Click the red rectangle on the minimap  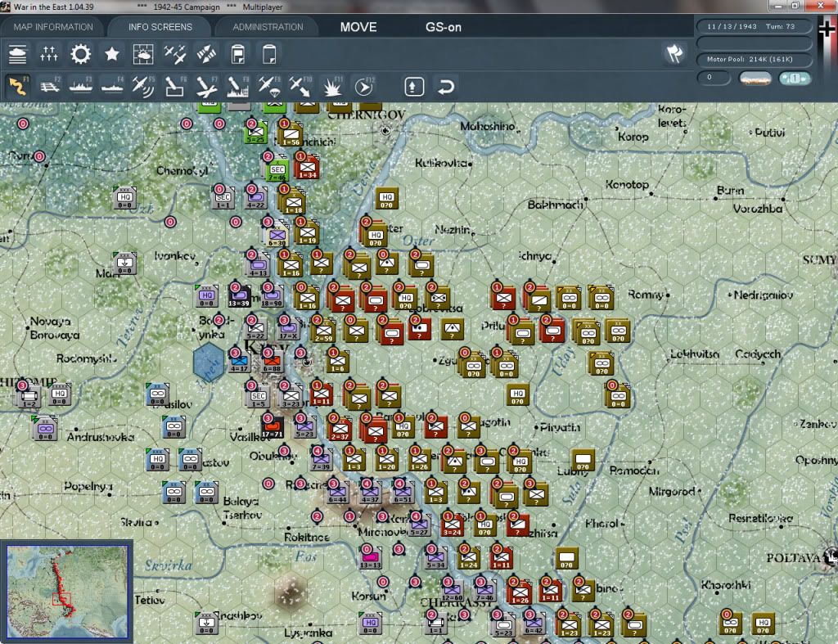click(x=61, y=598)
